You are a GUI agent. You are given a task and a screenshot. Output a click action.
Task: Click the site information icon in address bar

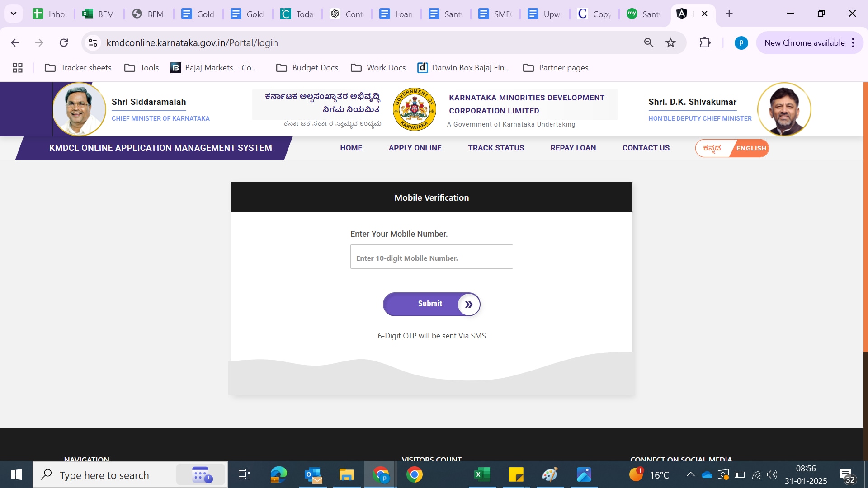[x=93, y=43]
